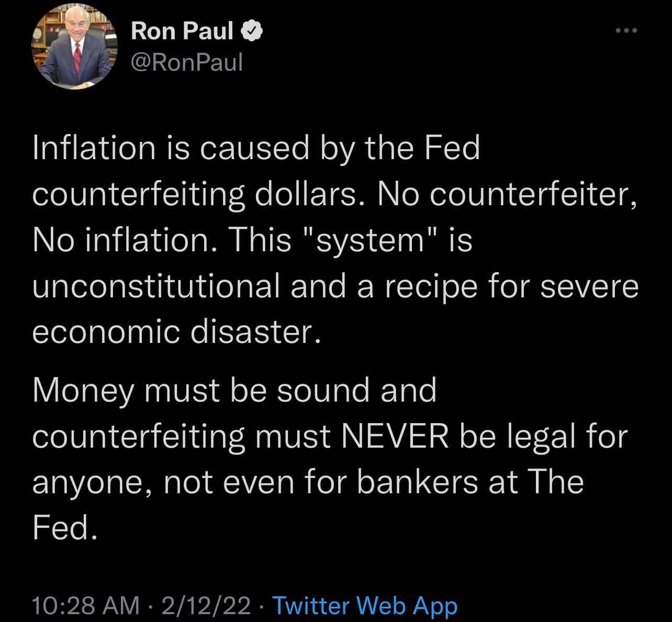Open the three-dot more options menu
Image resolution: width=672 pixels, height=622 pixels.
pos(626,31)
